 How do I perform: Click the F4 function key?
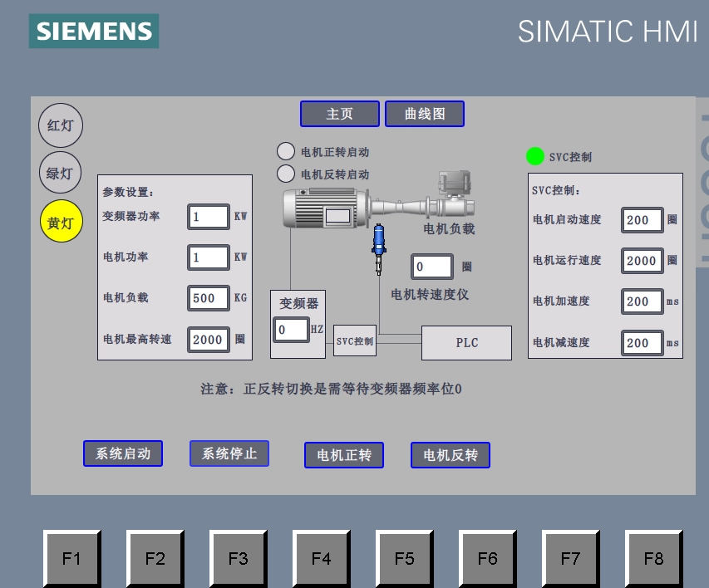pos(322,559)
